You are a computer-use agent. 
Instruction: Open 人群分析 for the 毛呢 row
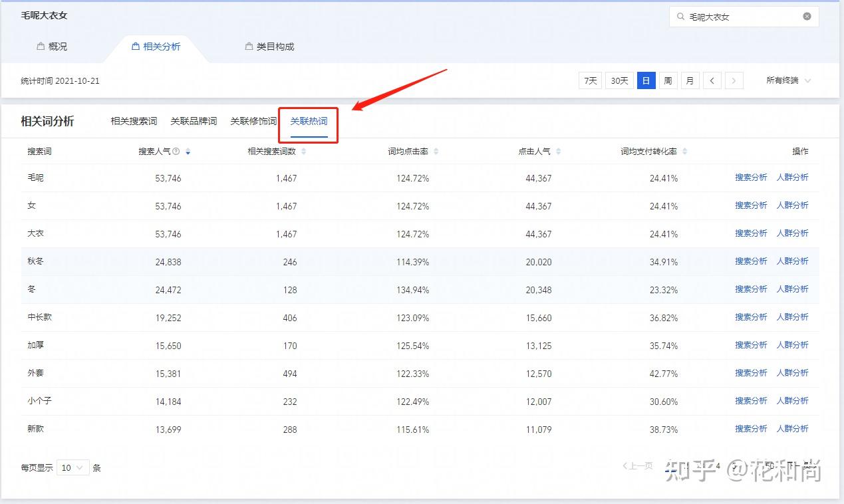coord(793,178)
